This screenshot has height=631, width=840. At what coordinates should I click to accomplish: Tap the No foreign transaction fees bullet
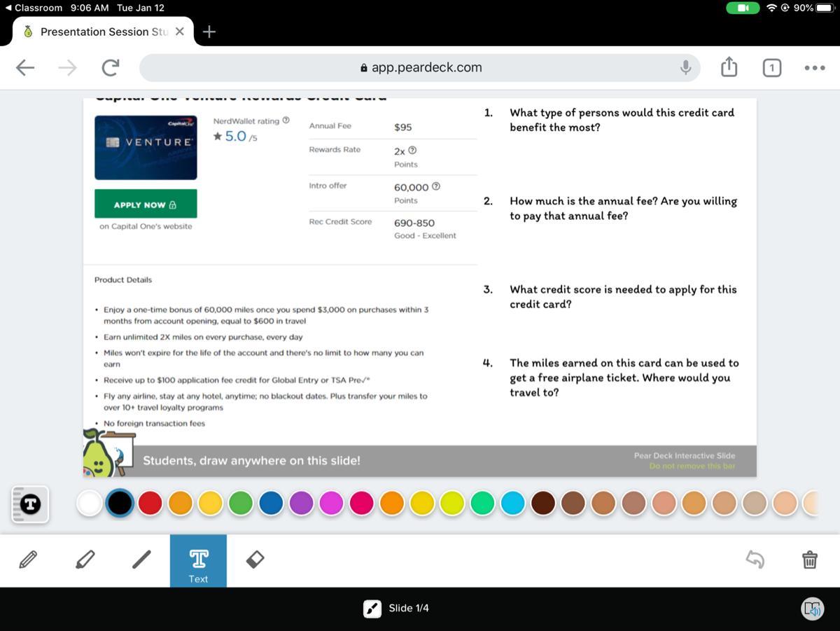[x=154, y=424]
